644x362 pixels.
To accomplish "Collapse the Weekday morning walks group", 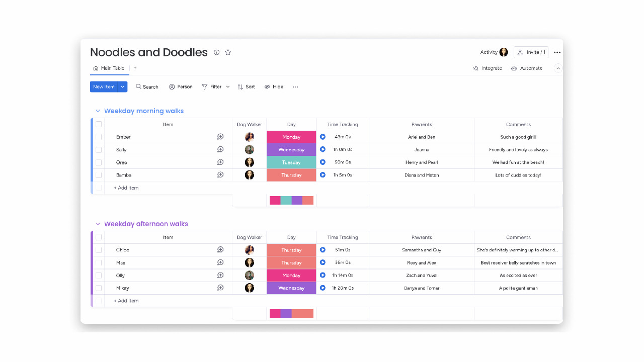I will click(x=97, y=111).
